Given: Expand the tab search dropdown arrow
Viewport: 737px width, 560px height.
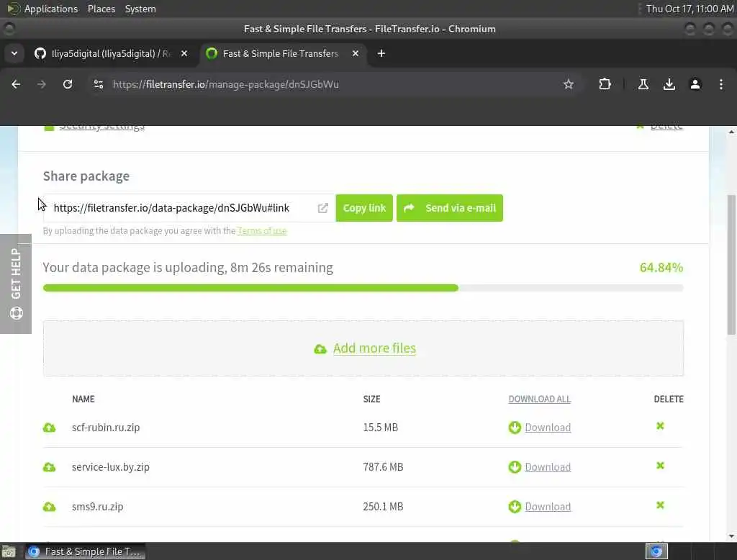Looking at the screenshot, I should pyautogui.click(x=14, y=53).
